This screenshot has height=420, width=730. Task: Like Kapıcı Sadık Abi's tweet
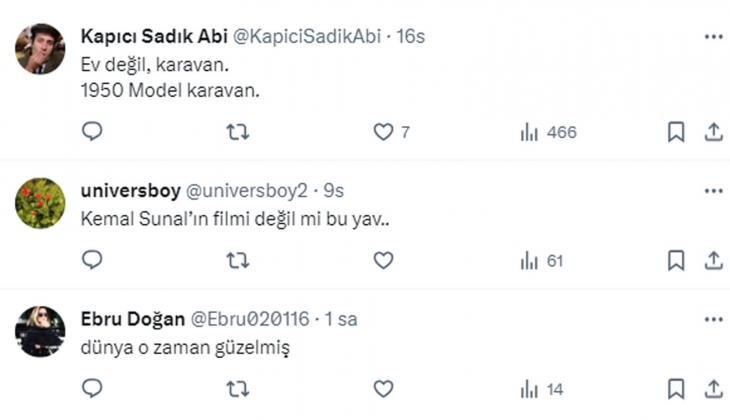click(383, 132)
